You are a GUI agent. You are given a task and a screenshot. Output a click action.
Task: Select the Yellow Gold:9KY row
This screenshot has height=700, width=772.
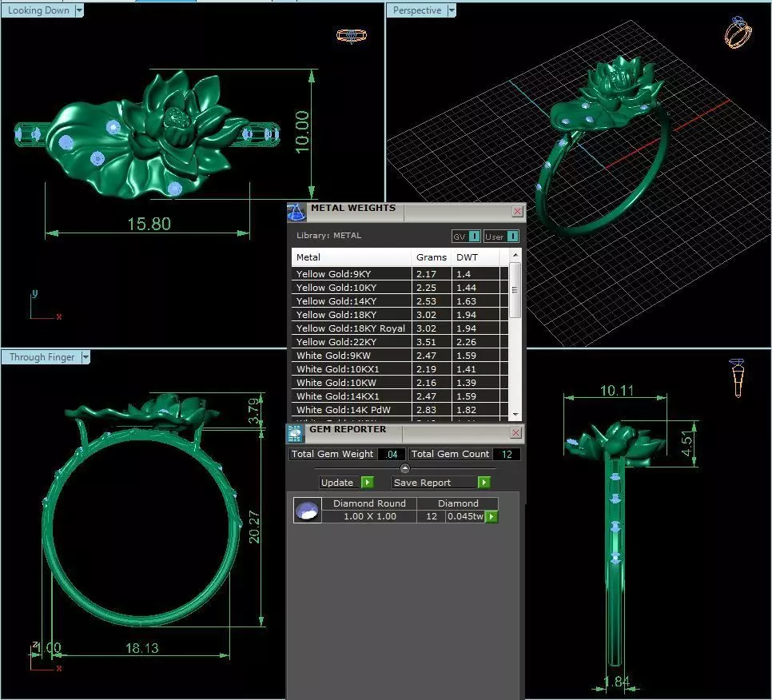pyautogui.click(x=400, y=274)
